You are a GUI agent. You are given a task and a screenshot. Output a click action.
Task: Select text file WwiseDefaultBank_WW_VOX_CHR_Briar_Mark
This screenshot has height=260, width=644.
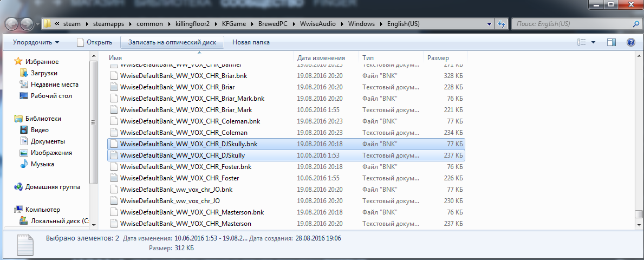(x=287, y=110)
